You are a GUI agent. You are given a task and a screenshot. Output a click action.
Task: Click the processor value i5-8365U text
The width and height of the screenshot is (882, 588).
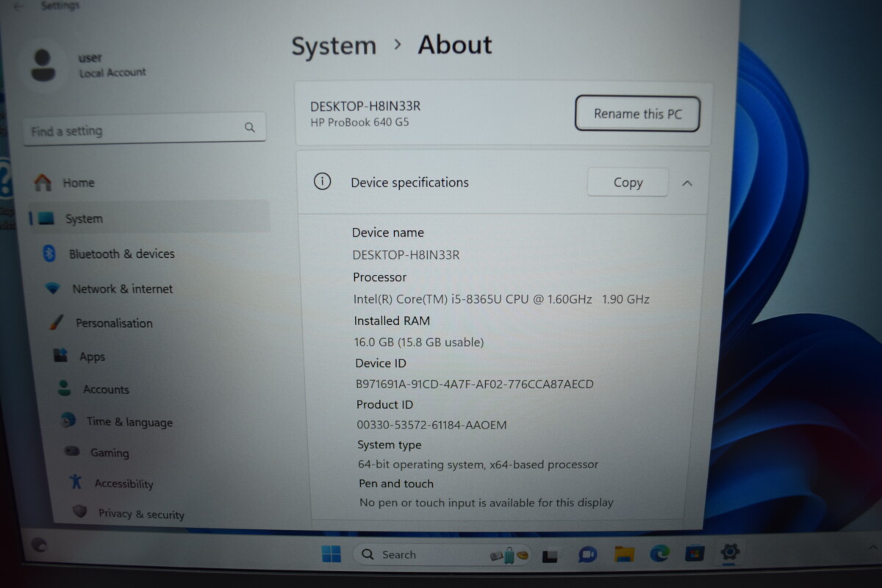502,299
